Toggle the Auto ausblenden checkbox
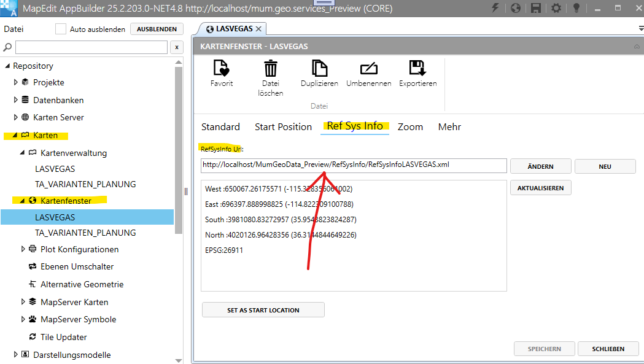This screenshot has width=644, height=364. 61,29
